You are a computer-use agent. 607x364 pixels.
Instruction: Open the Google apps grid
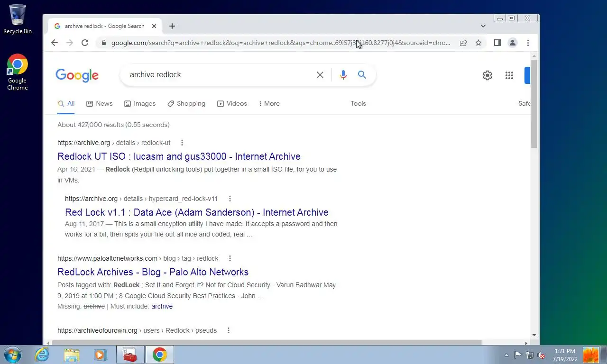[509, 75]
